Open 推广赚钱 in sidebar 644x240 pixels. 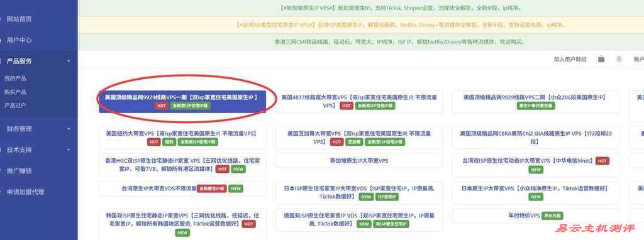point(19,171)
